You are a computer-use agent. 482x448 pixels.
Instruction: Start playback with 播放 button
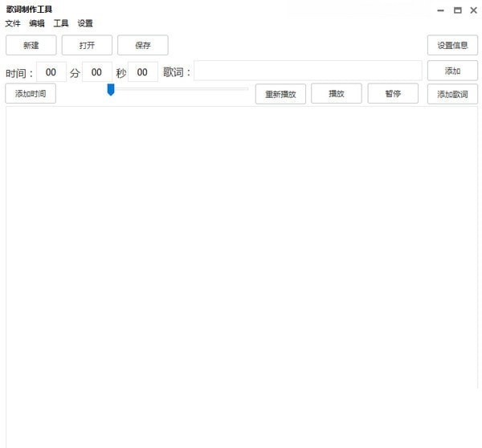(x=337, y=94)
